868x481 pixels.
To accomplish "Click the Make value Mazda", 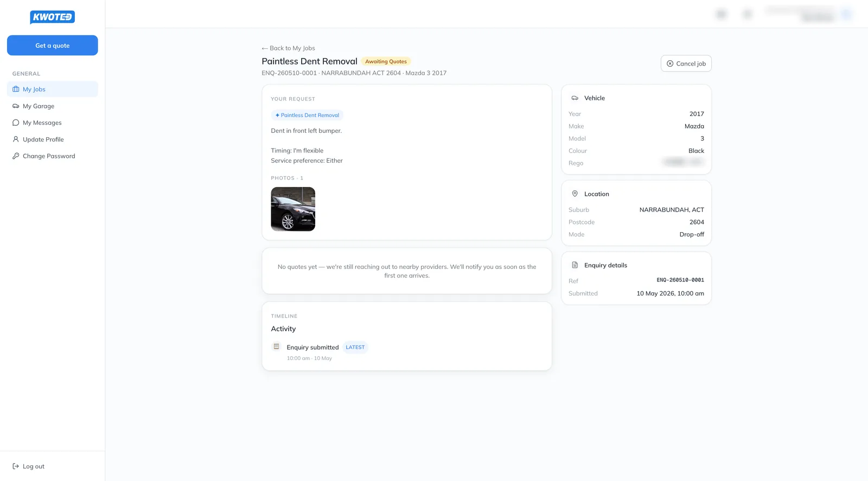I will (x=694, y=126).
